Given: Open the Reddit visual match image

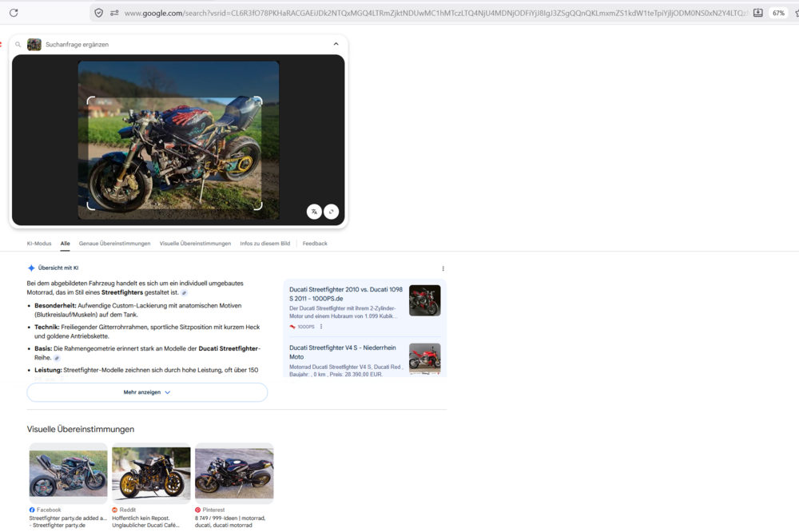Looking at the screenshot, I should [x=151, y=474].
